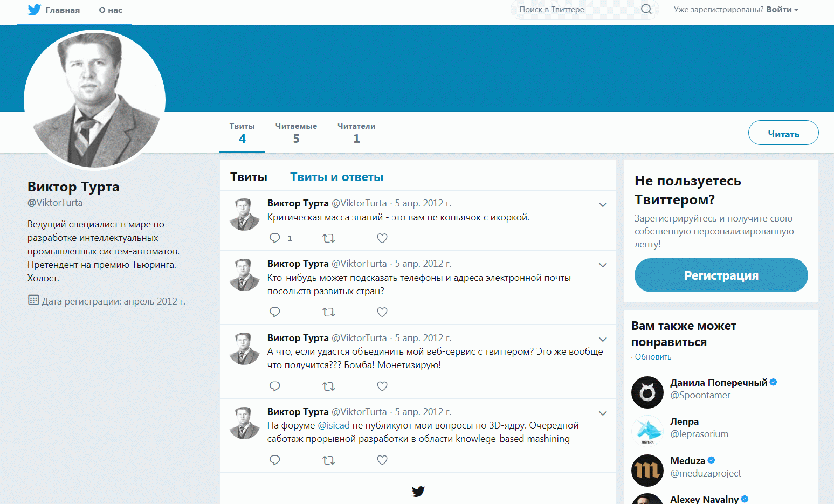Reply to the 'Бомба! Монетизирую!' tweet
This screenshot has height=504, width=834.
tap(275, 386)
